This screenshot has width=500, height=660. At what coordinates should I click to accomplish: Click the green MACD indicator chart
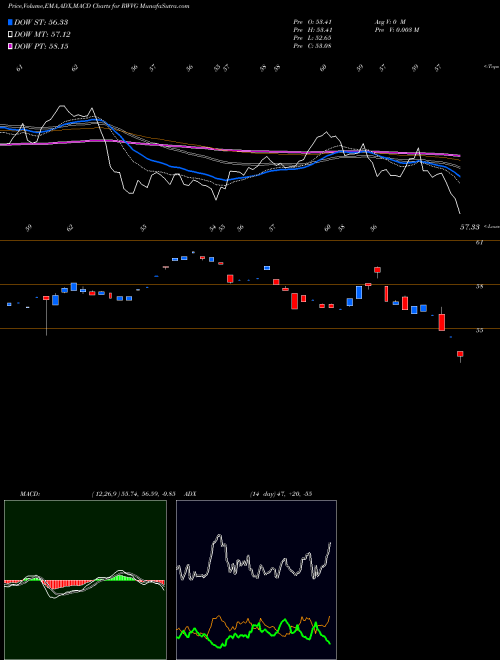[x=85, y=580]
